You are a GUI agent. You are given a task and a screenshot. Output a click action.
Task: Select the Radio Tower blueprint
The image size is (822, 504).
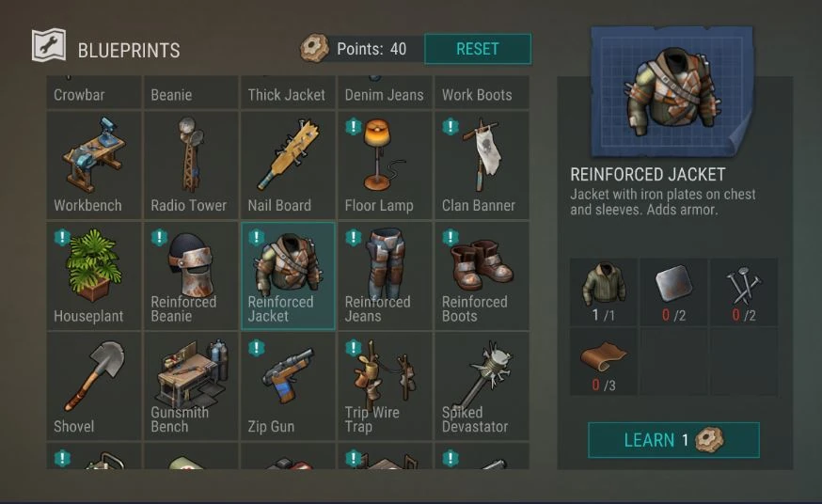pyautogui.click(x=191, y=165)
